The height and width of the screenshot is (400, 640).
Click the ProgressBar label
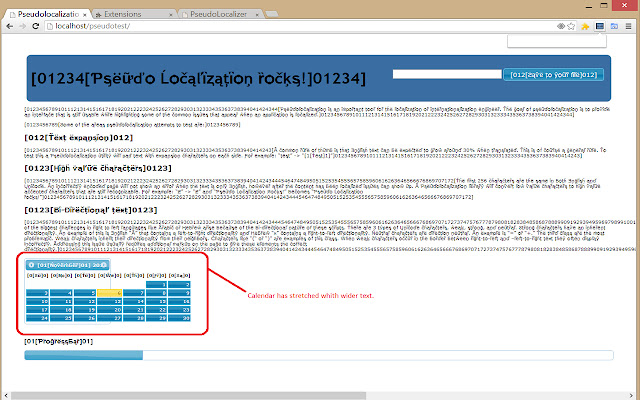[58, 341]
